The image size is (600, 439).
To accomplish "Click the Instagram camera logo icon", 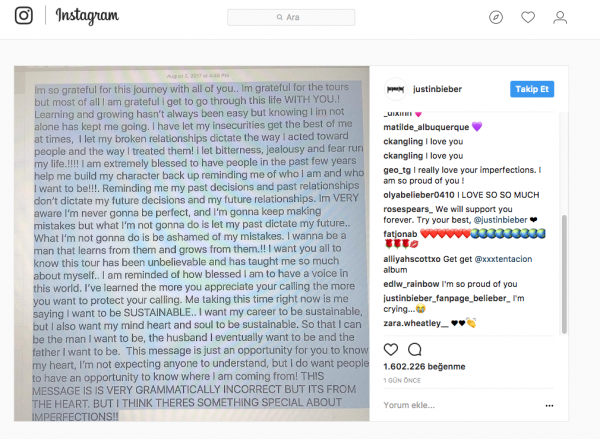I will pos(24,16).
